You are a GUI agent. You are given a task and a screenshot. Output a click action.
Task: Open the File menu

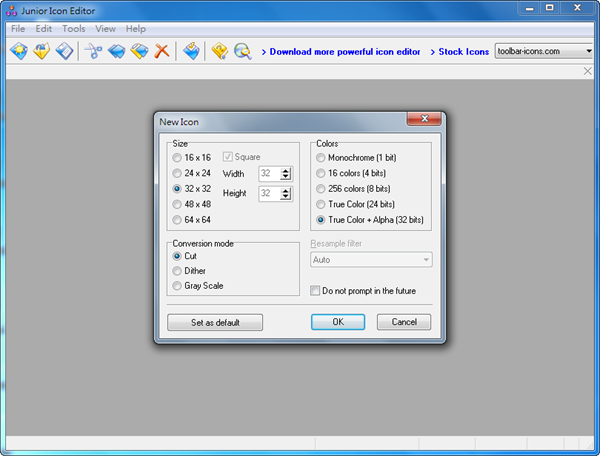(18, 29)
